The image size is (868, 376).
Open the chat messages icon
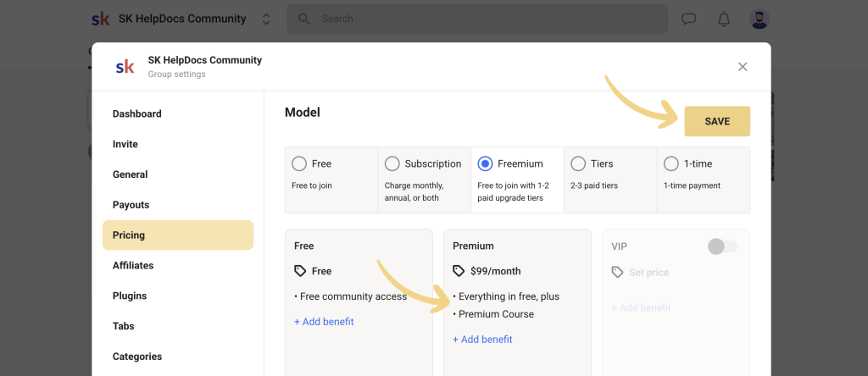[x=689, y=19]
